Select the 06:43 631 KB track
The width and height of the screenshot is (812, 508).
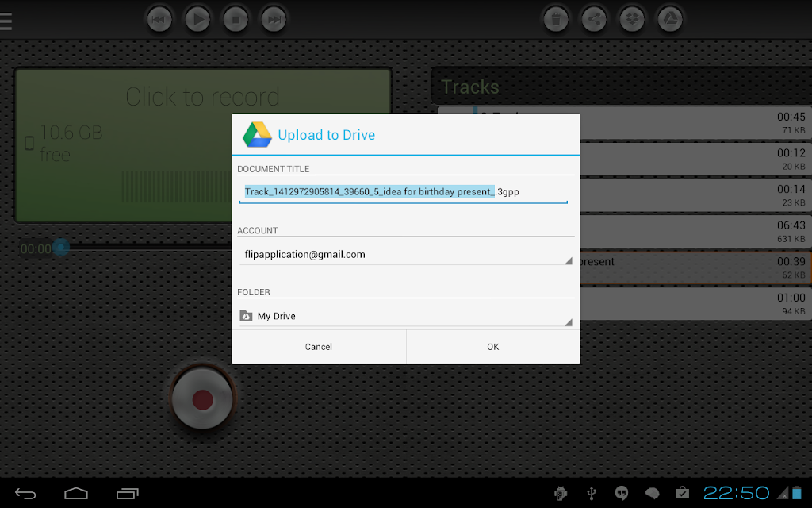(695, 232)
